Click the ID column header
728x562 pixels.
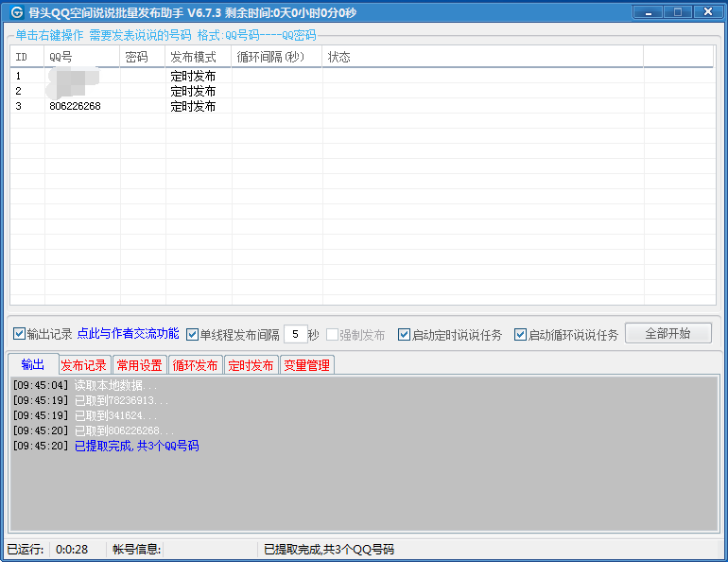(27, 57)
